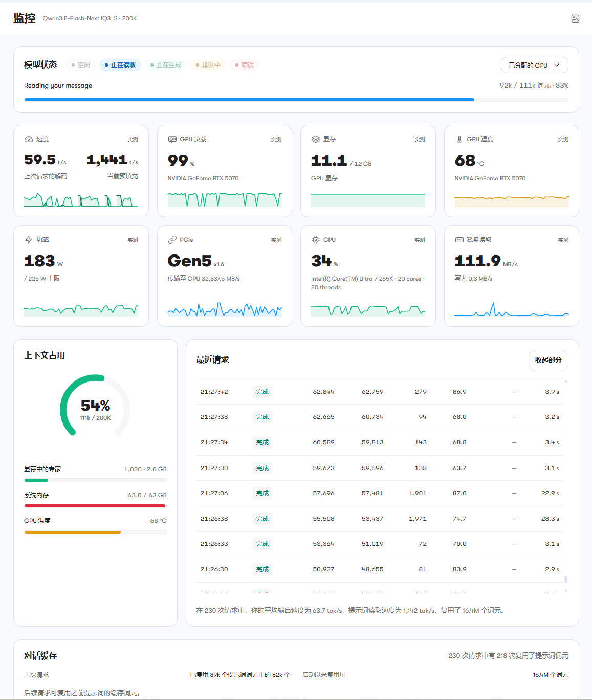Click the layers icon on 显存 card
The width and height of the screenshot is (592, 700).
coord(316,139)
